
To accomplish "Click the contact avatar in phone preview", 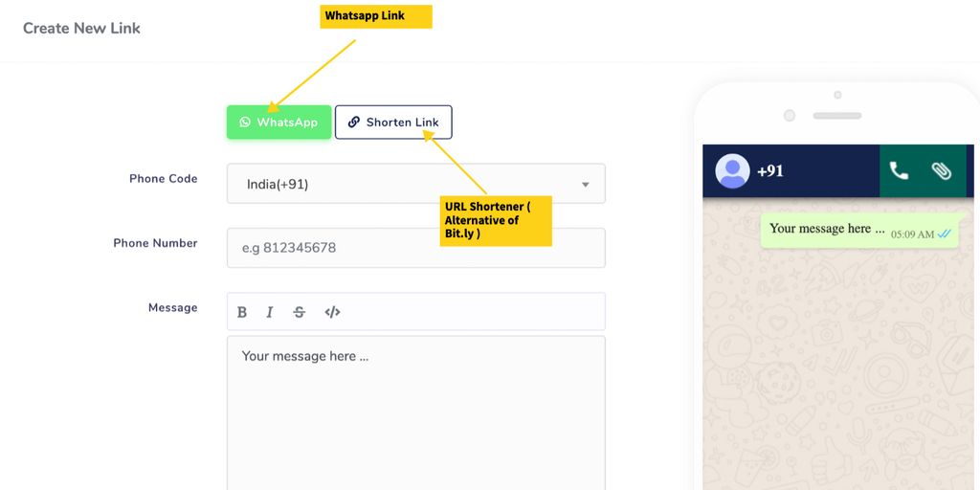I will [x=732, y=170].
